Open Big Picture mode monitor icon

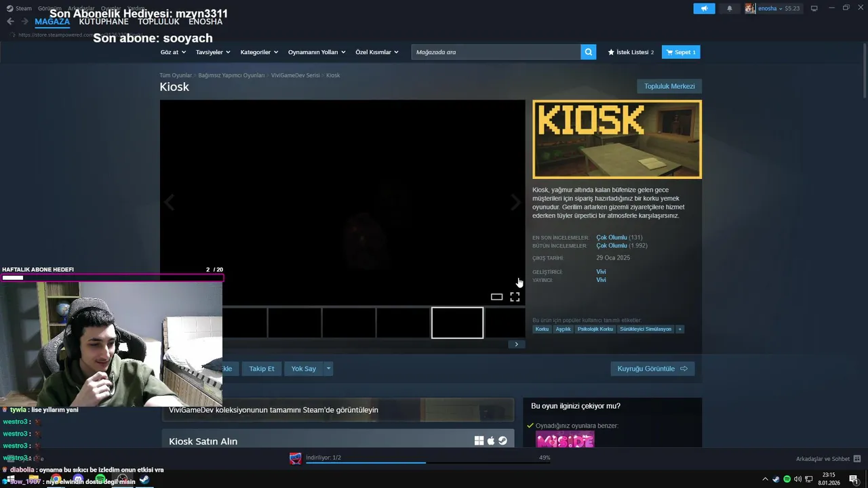[814, 8]
